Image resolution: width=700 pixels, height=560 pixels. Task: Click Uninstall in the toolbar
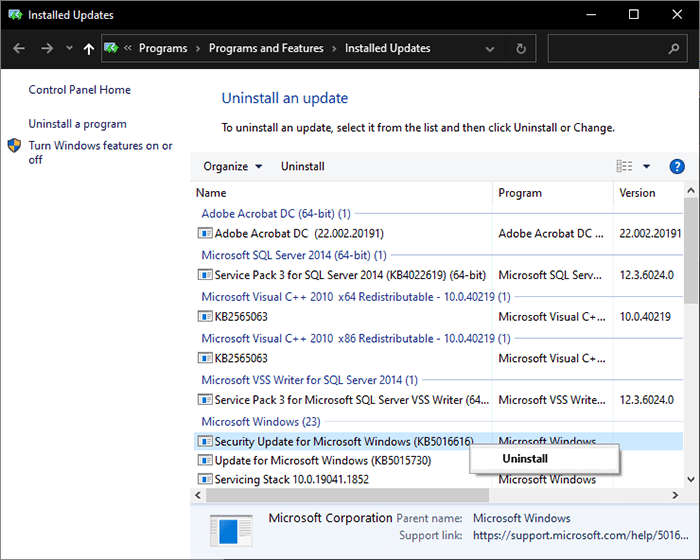[303, 167]
